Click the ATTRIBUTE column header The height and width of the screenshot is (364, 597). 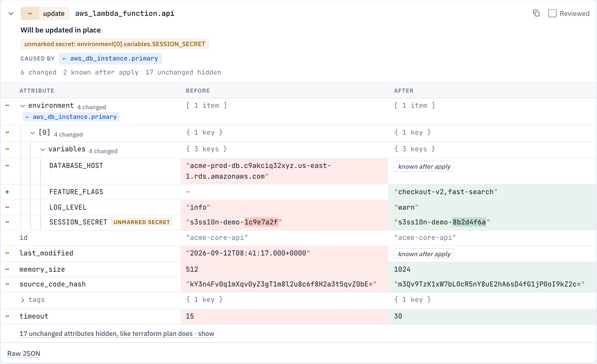point(37,91)
